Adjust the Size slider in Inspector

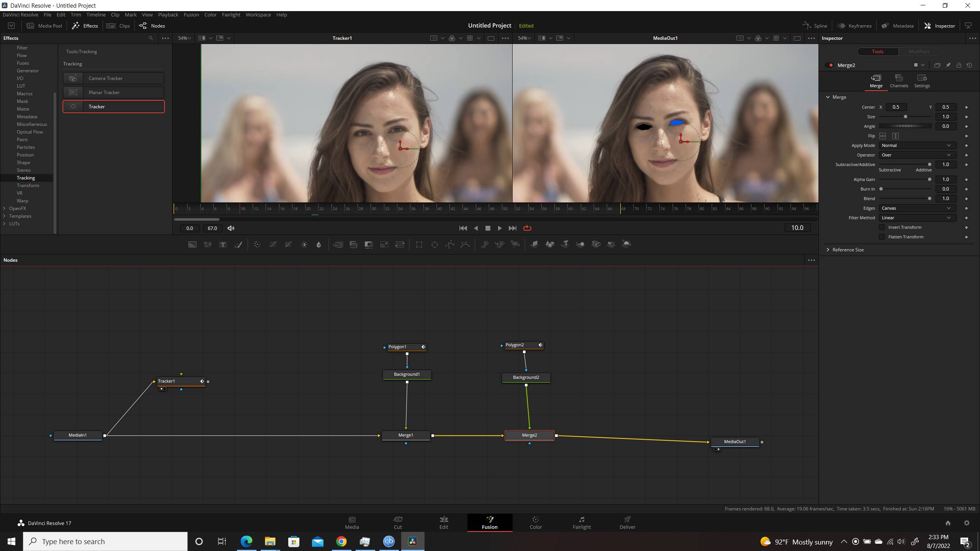[905, 117]
